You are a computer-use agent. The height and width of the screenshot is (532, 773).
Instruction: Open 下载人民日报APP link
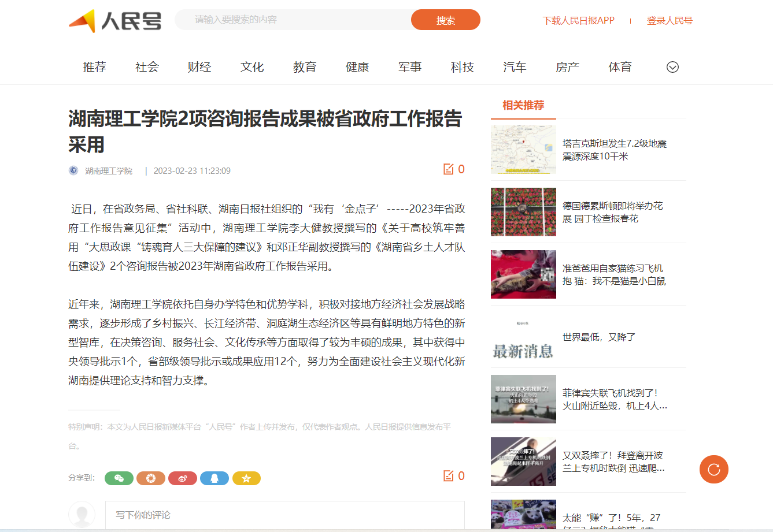(x=579, y=21)
